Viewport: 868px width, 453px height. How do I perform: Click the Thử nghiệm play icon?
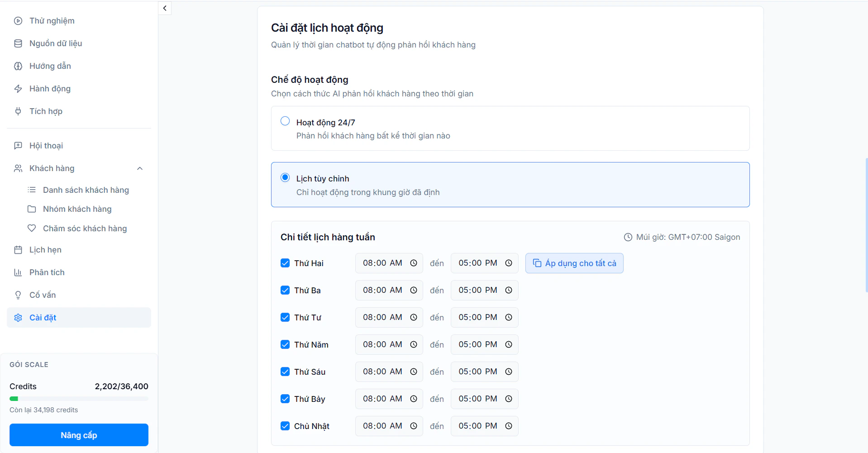18,21
